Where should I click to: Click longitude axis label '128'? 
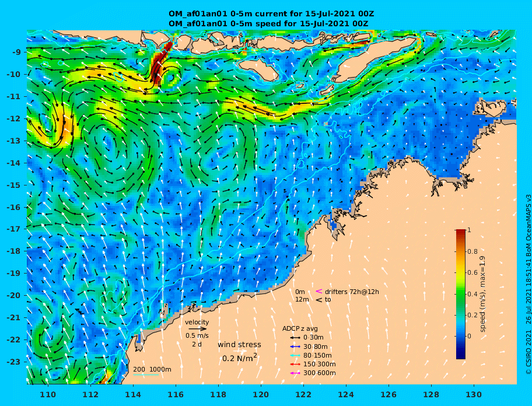coord(431,394)
